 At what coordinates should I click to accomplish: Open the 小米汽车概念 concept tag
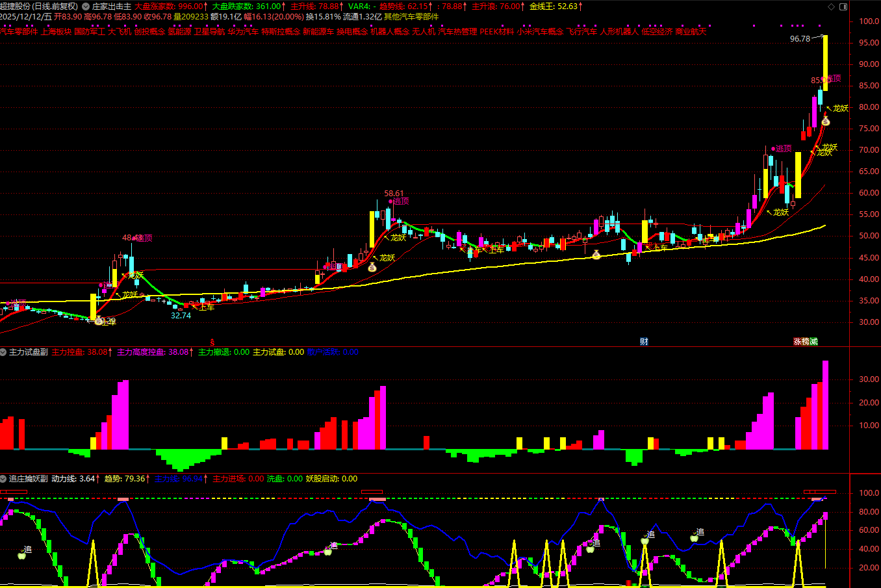(541, 31)
